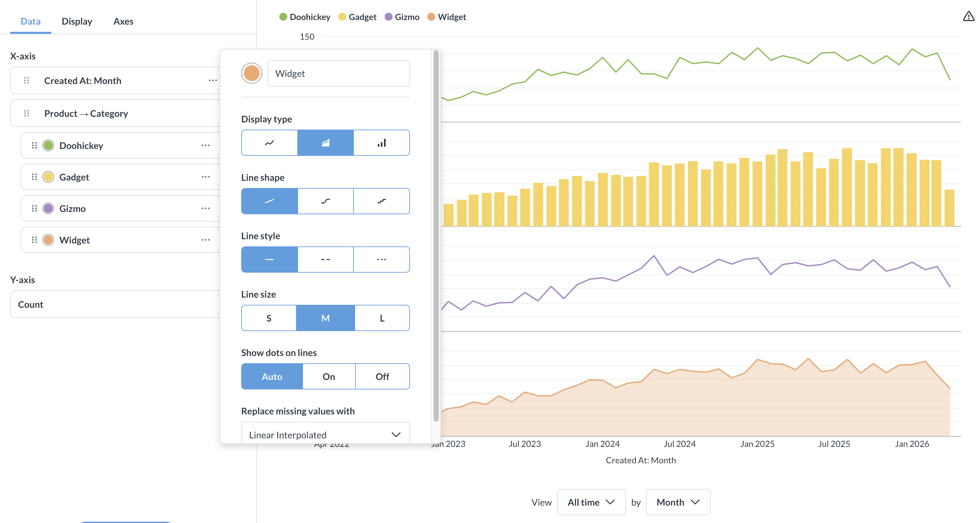Screen dimensions: 980x523
Task: Switch to the Axes tab
Action: (123, 21)
